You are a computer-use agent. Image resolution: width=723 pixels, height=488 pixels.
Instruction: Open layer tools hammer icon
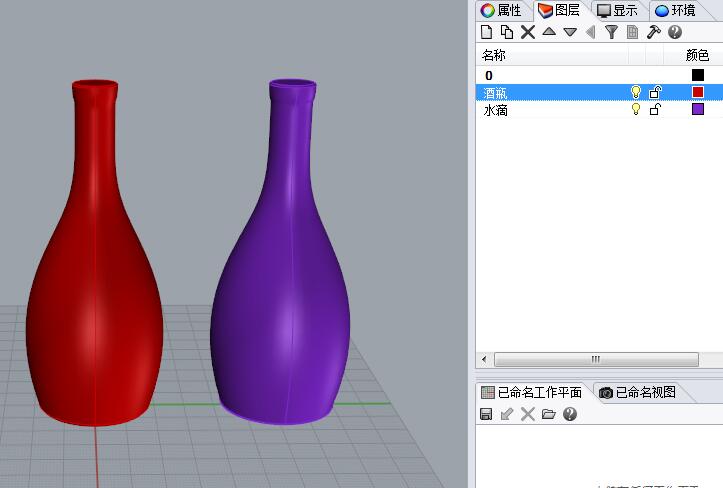pos(653,32)
